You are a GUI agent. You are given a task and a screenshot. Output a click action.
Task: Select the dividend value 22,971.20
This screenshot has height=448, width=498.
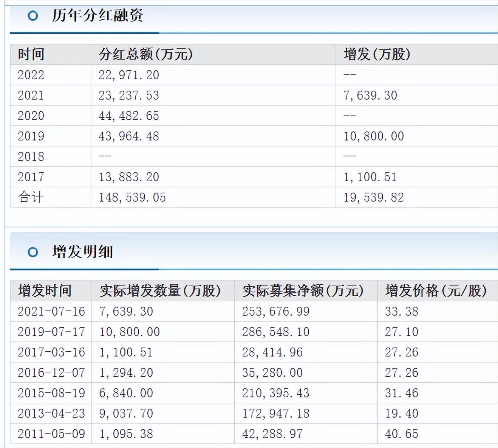pos(129,75)
